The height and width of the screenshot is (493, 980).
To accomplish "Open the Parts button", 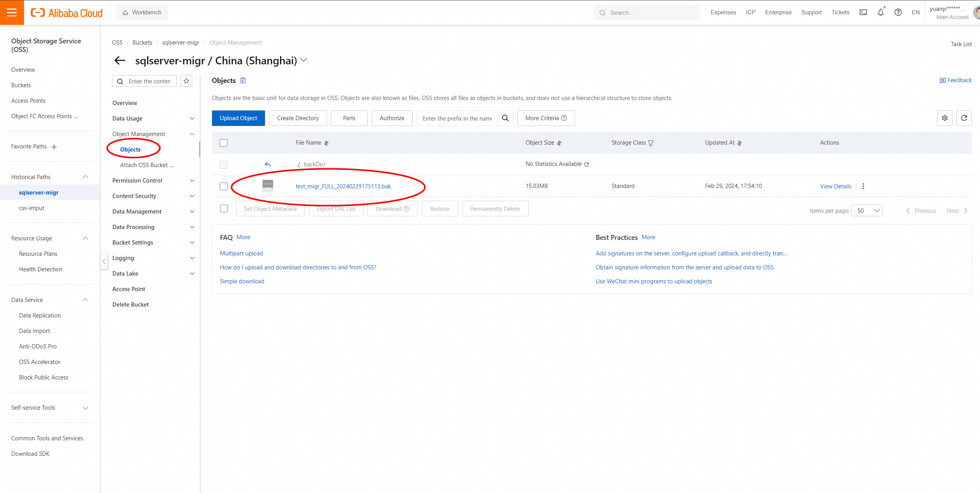I will 349,118.
